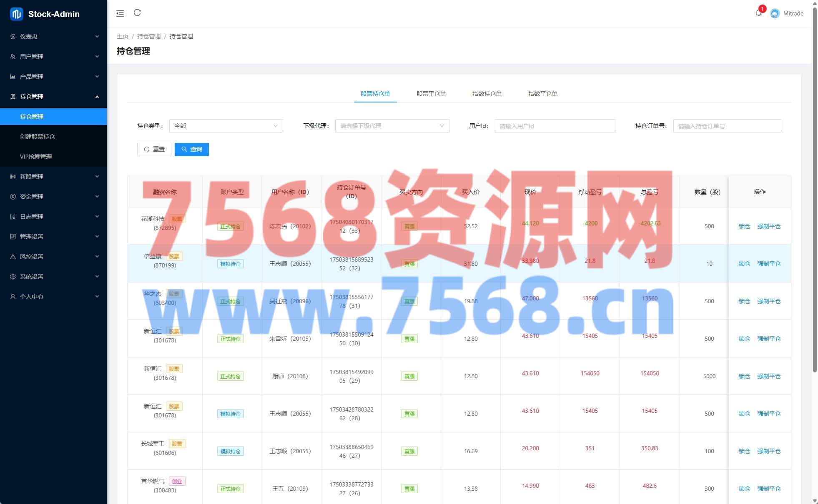
Task: Open the 下级代理 selection dropdown
Action: pos(391,126)
